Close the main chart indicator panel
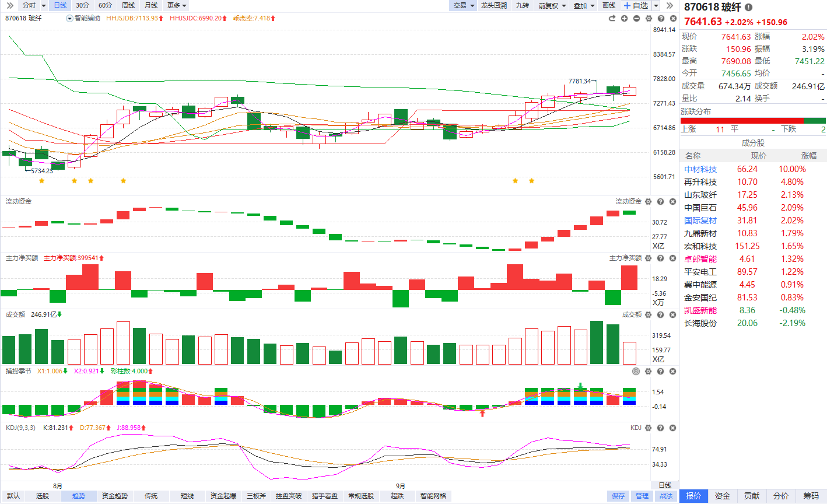Image resolution: width=827 pixels, height=504 pixels. tap(673, 19)
